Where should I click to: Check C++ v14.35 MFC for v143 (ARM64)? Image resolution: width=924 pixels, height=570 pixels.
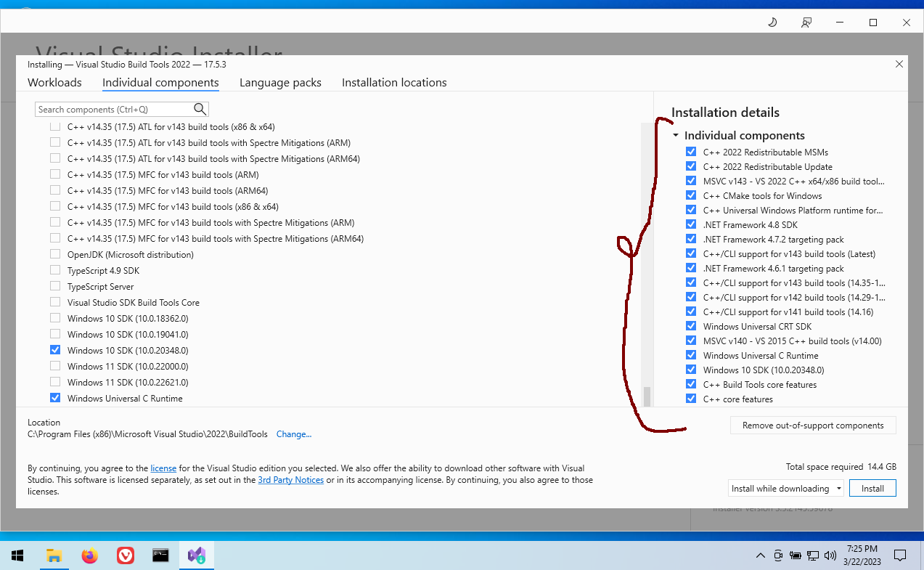coord(55,191)
